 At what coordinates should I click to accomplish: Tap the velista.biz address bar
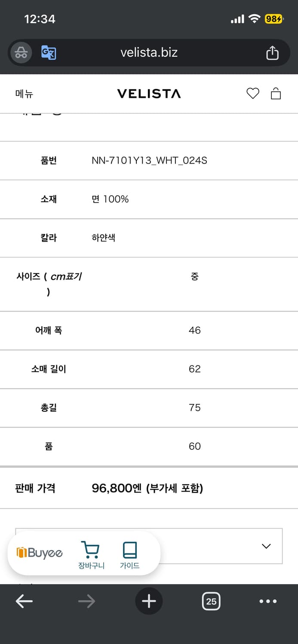click(149, 52)
